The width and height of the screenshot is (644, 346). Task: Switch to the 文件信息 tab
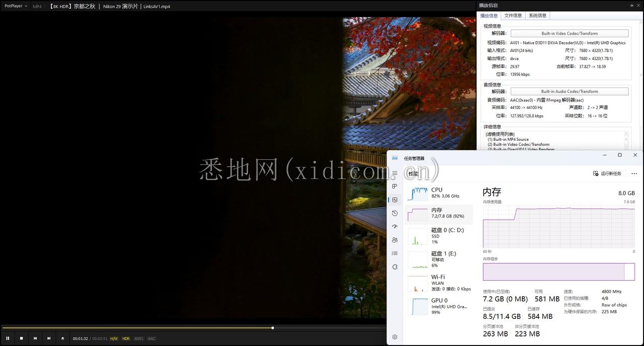(x=513, y=16)
